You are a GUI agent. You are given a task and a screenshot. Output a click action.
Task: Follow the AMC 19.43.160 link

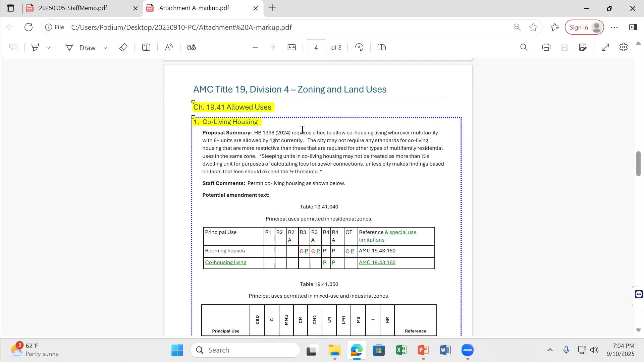377,262
